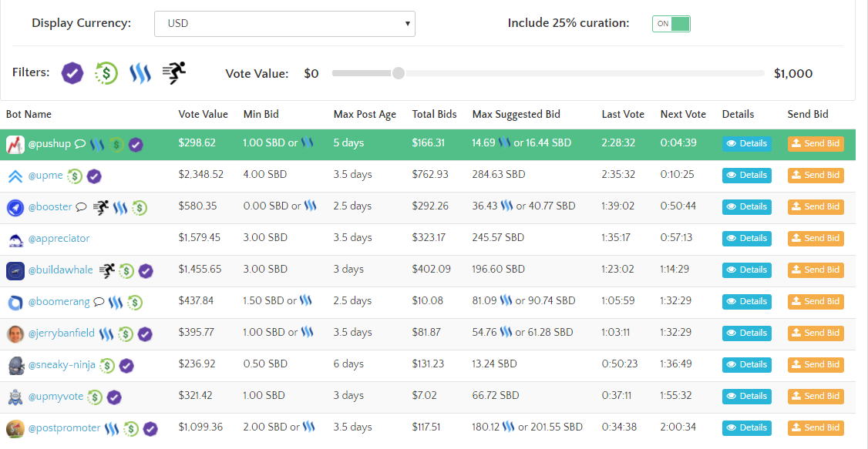Screen dimensions: 868x449
Task: Click the running man icon beside @buildawhale
Action: tap(107, 270)
